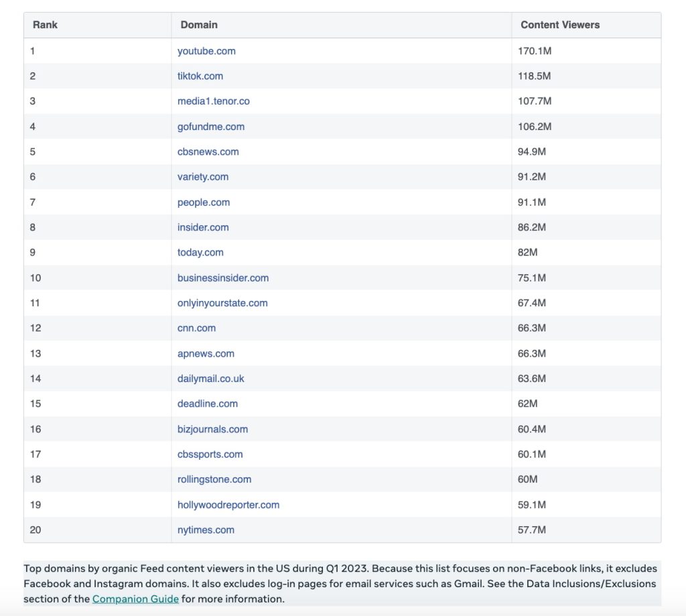This screenshot has height=616, width=686.
Task: Click the media1.tenor.co link
Action: (214, 101)
